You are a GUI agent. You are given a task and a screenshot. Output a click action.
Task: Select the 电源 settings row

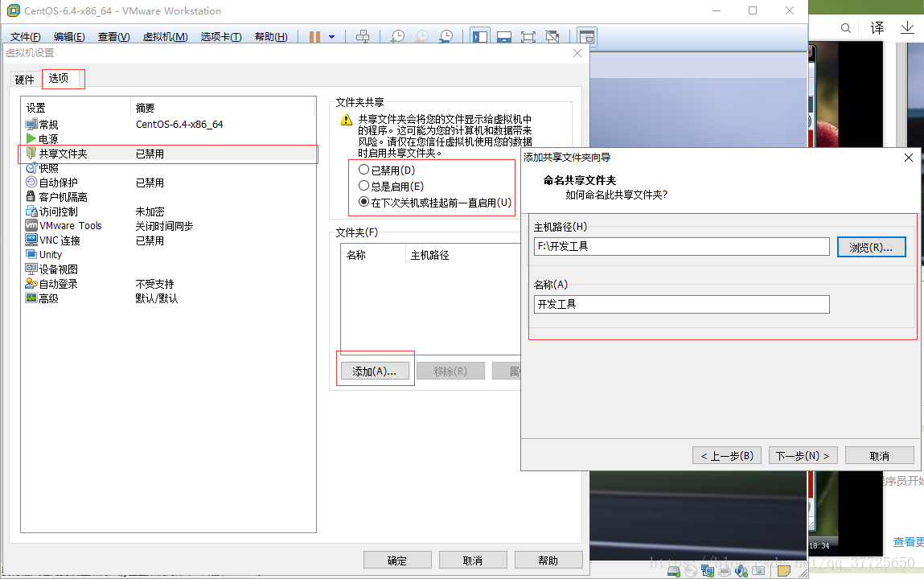[x=169, y=139]
